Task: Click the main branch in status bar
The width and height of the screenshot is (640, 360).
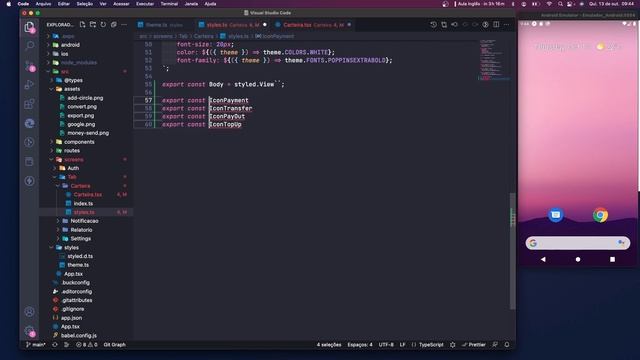Action: tap(36, 345)
